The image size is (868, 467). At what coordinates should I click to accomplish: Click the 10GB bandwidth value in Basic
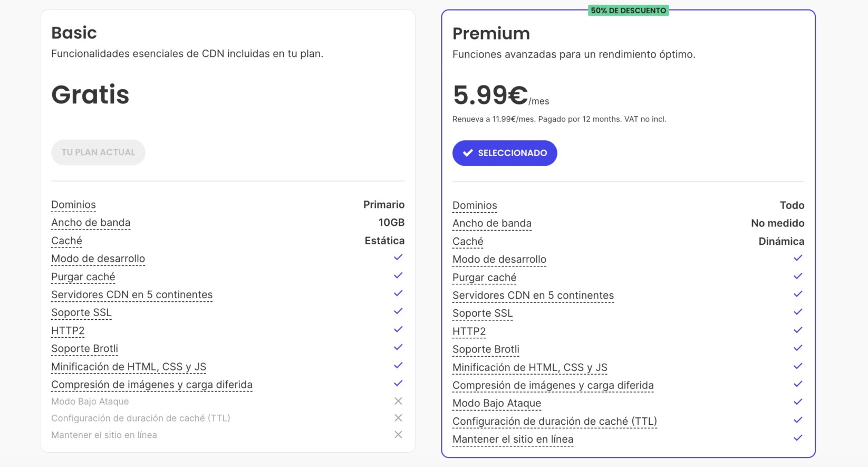coord(391,223)
